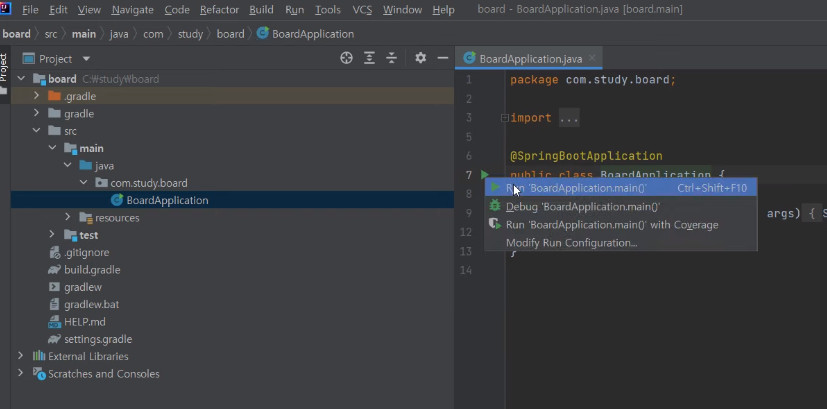Expand the test folder
The height and width of the screenshot is (409, 827).
[x=52, y=235]
